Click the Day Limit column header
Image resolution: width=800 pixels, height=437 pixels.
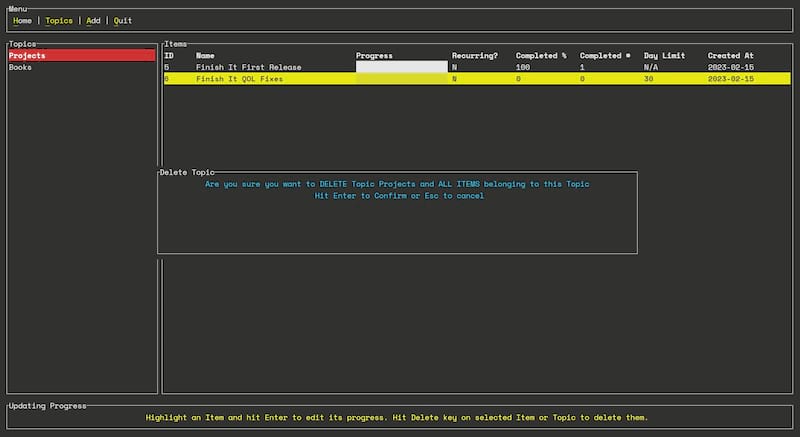664,56
